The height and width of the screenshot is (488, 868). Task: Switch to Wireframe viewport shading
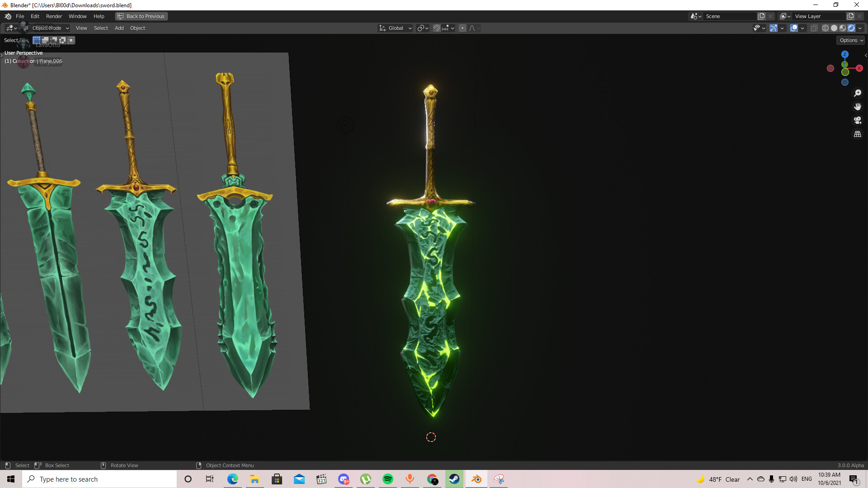click(825, 28)
